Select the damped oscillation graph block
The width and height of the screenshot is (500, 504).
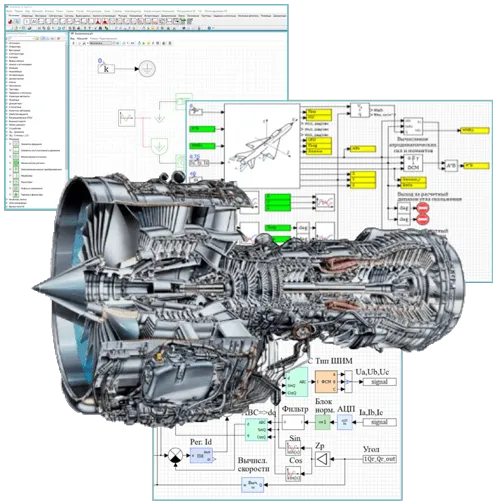point(127,118)
